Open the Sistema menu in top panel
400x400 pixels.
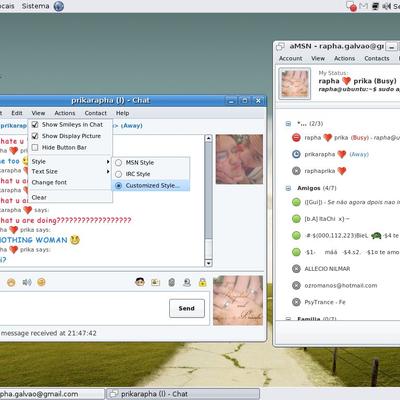point(35,6)
